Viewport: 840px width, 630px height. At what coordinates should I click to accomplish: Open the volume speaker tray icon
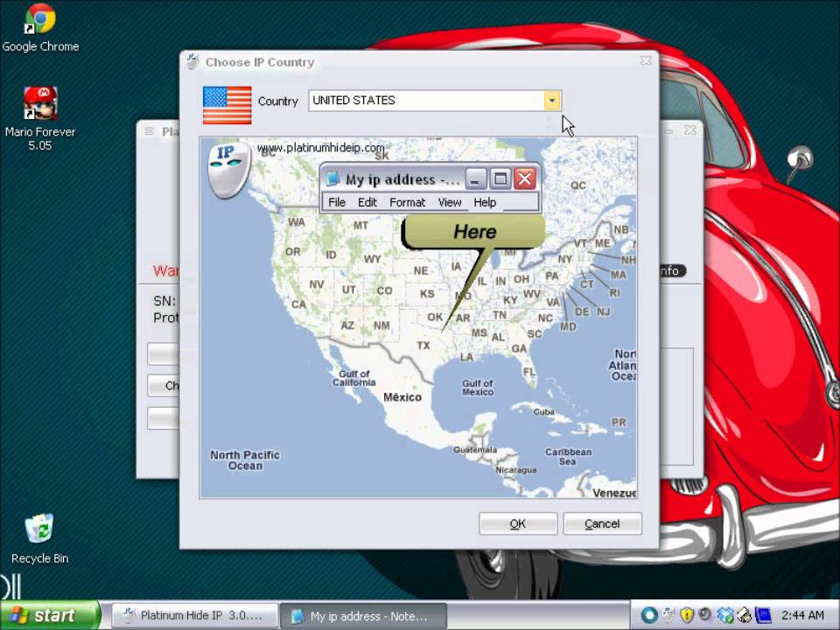click(x=704, y=615)
